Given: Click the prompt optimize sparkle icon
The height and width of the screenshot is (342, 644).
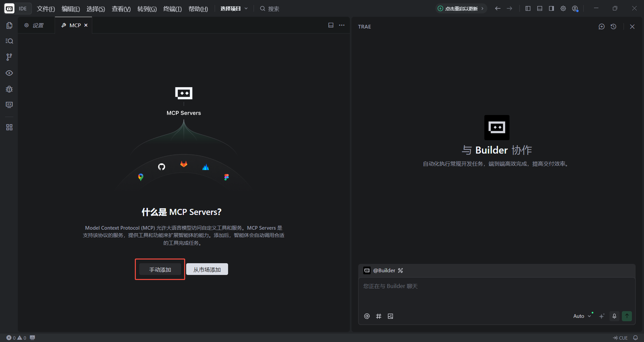Looking at the screenshot, I should tap(602, 316).
